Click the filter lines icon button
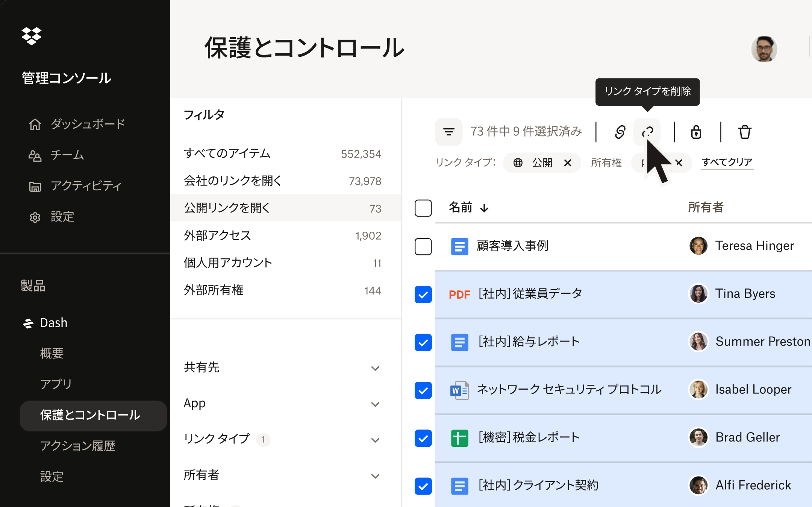 click(x=449, y=132)
